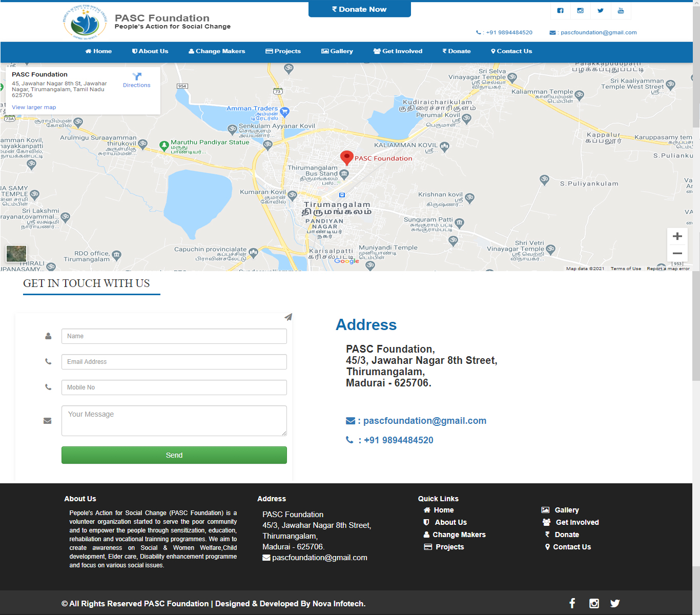700x615 pixels.
Task: Open Twitter icon in top header
Action: point(600,11)
